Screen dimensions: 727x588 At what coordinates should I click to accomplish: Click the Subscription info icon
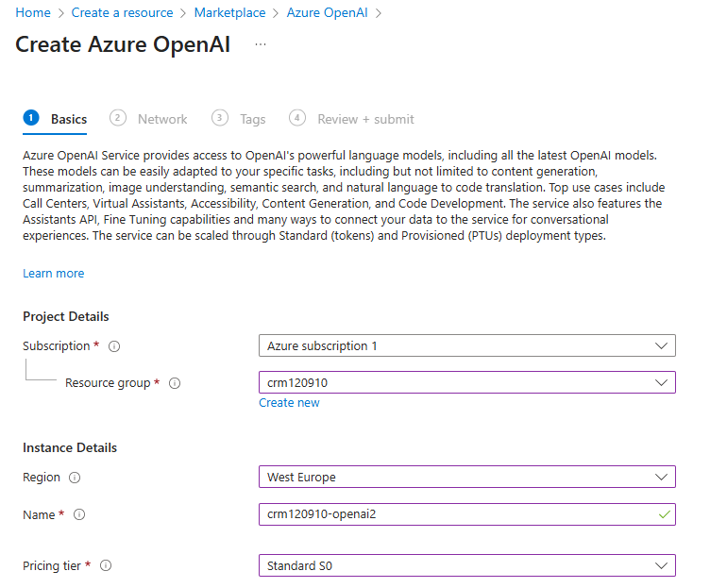click(x=114, y=346)
